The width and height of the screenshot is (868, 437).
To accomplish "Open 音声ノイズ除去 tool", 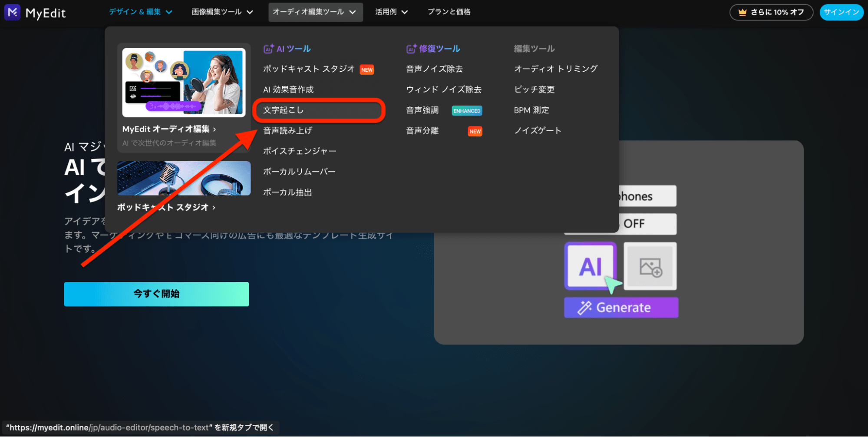I will tap(434, 69).
